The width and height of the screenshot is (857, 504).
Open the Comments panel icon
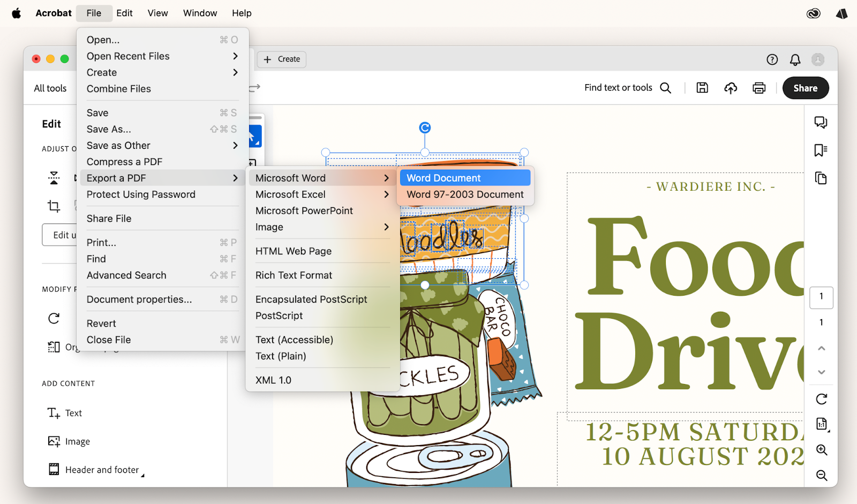coord(820,122)
